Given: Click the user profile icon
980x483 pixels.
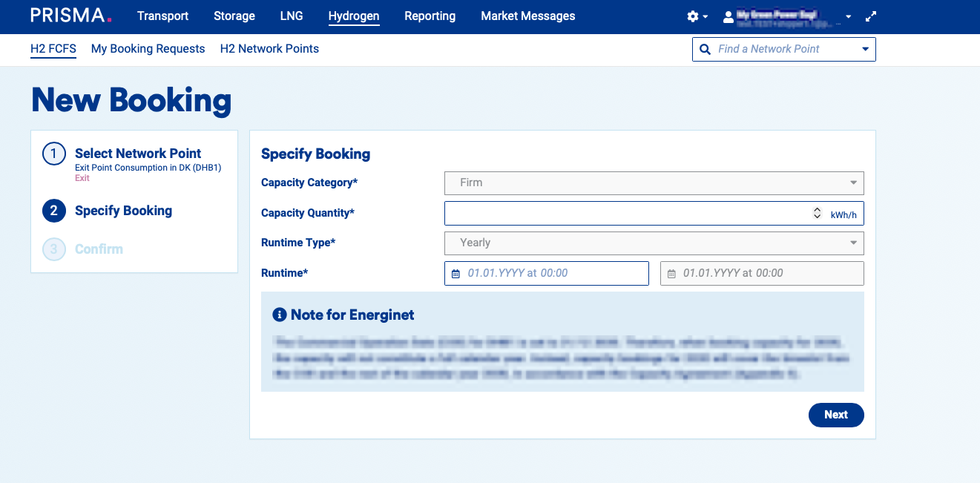Looking at the screenshot, I should [728, 16].
